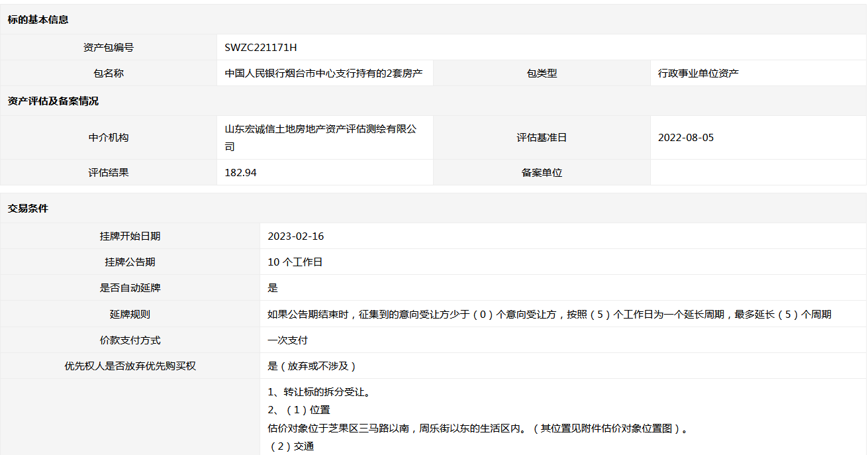This screenshot has width=868, height=455.
Task: Select the 行政事业单位资产 value
Action: pos(699,74)
